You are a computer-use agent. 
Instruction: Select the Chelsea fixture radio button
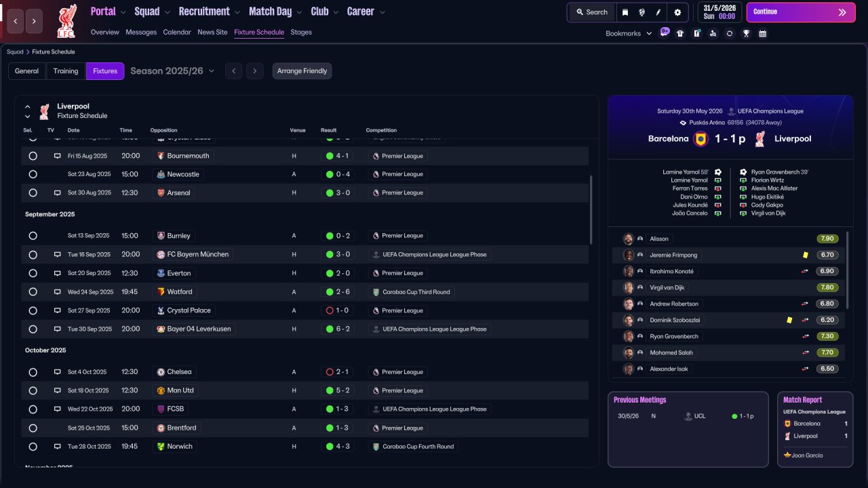tap(33, 372)
